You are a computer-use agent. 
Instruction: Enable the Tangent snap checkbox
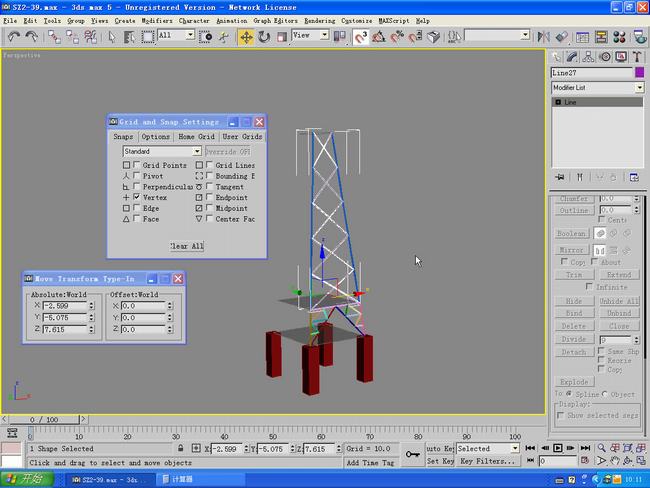click(x=209, y=187)
